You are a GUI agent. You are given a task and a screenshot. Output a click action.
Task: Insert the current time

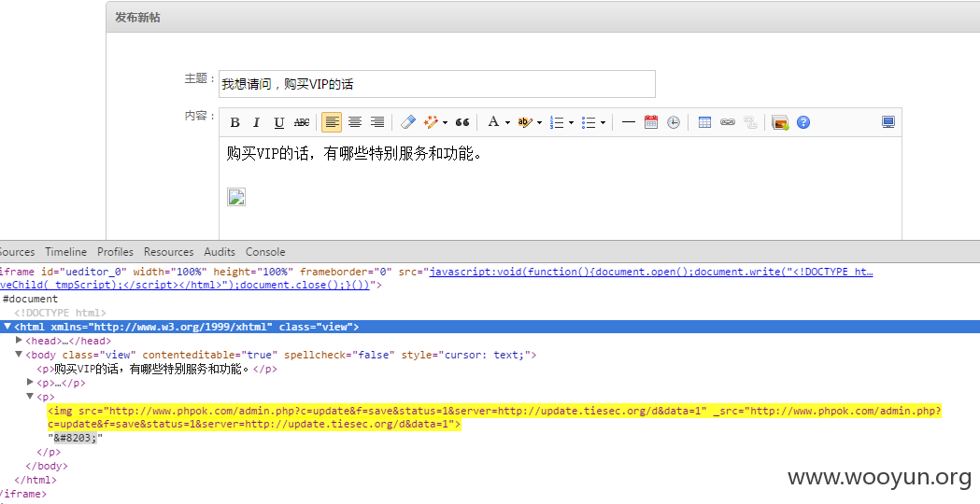click(674, 122)
